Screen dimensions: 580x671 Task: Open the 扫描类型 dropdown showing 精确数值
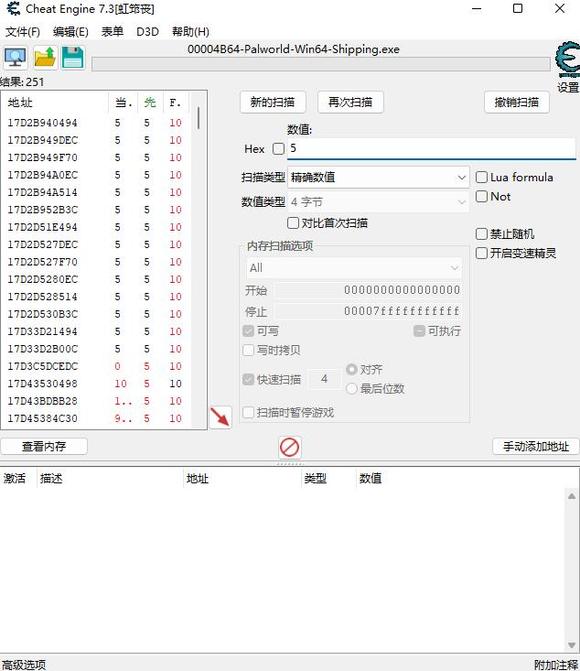click(x=378, y=177)
